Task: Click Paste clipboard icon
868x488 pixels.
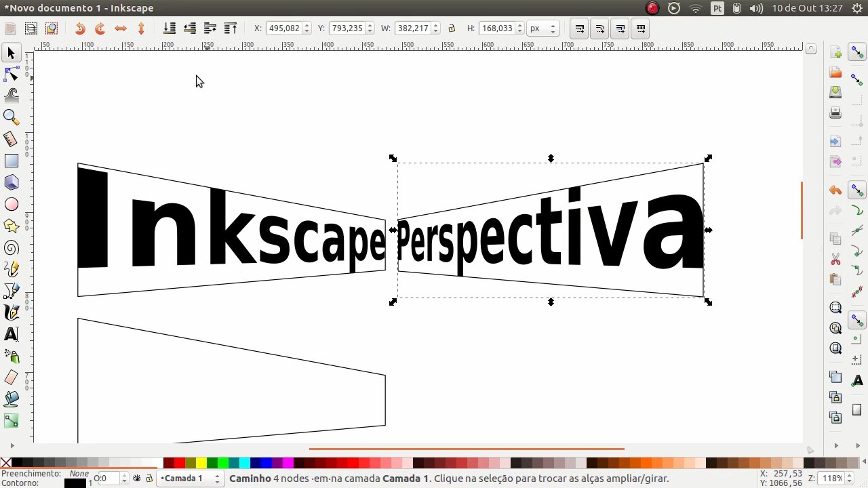Action: click(x=835, y=279)
